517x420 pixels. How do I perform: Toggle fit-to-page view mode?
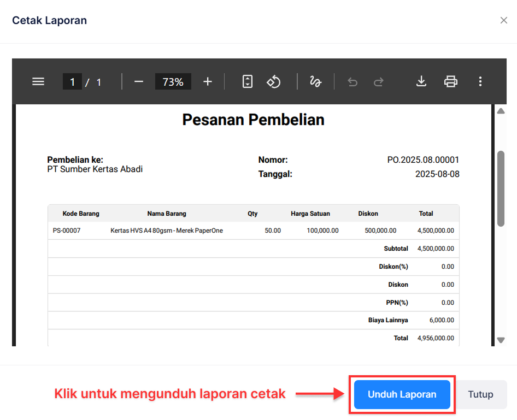click(x=247, y=81)
